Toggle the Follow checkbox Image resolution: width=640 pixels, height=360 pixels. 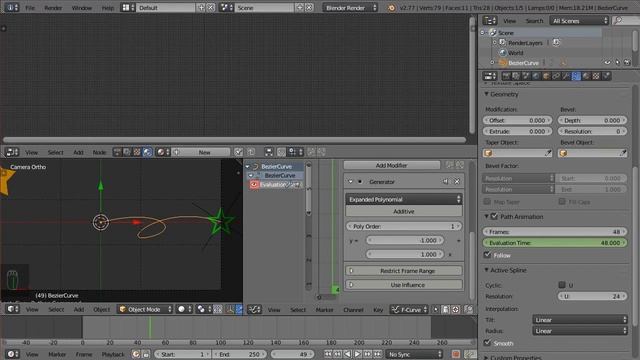[x=487, y=255]
